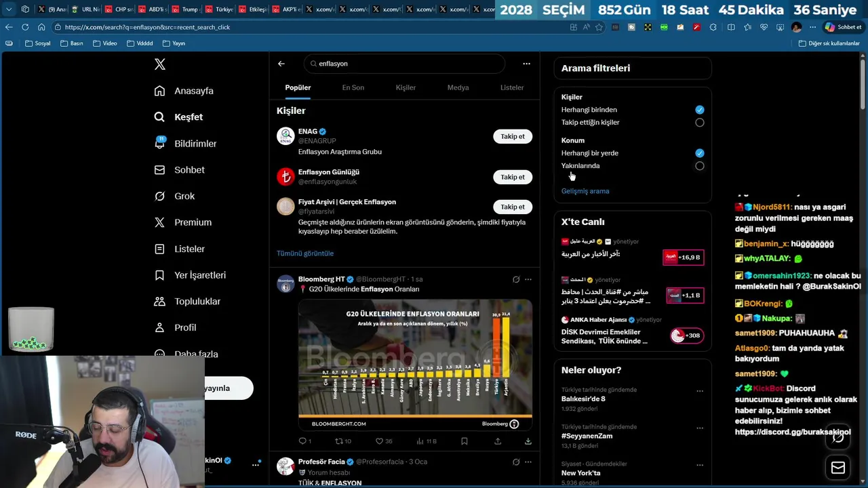Repost the Bloomberg HT post
The width and height of the screenshot is (868, 488).
point(343,441)
